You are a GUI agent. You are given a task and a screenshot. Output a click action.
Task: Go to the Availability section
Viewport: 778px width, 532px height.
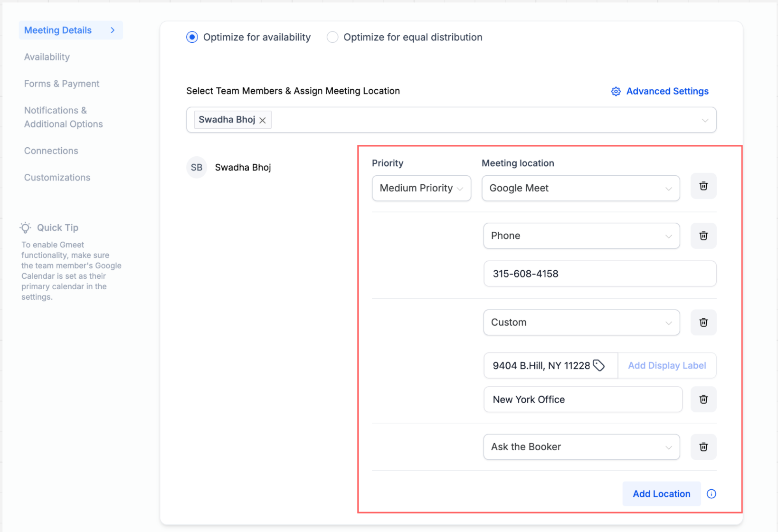(47, 57)
